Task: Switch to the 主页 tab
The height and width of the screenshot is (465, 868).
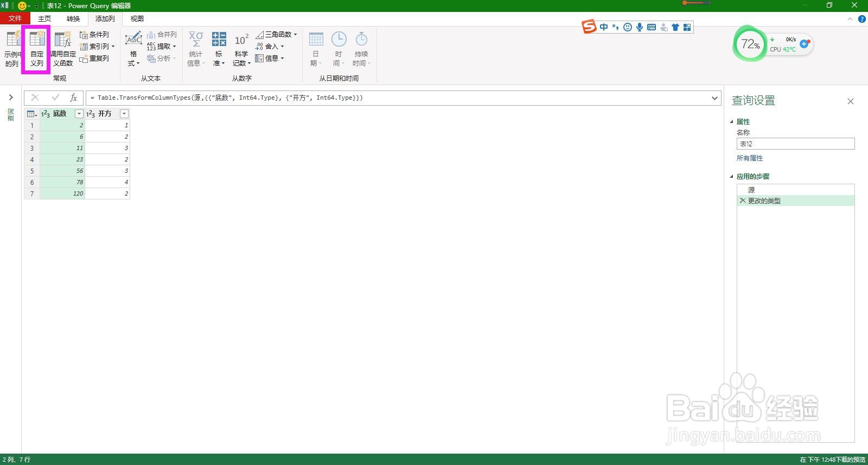Action: coord(44,19)
